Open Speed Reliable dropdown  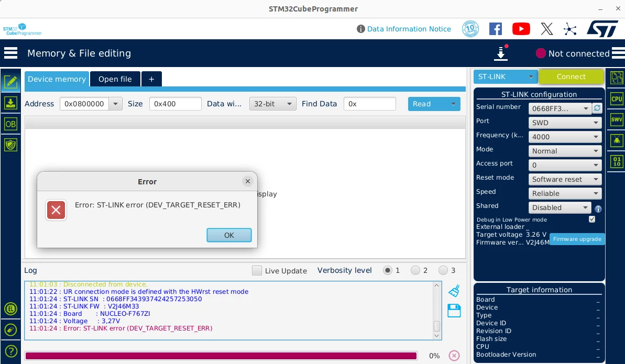565,193
